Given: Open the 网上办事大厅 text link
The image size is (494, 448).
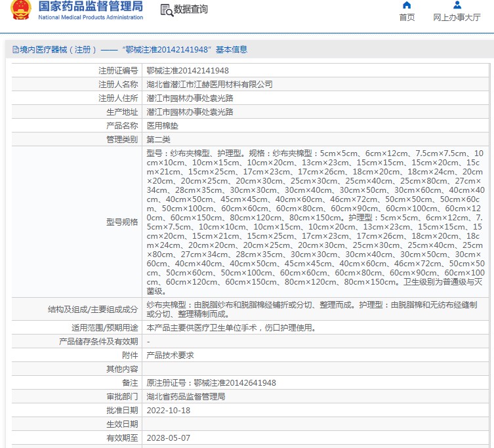Looking at the screenshot, I should (457, 18).
